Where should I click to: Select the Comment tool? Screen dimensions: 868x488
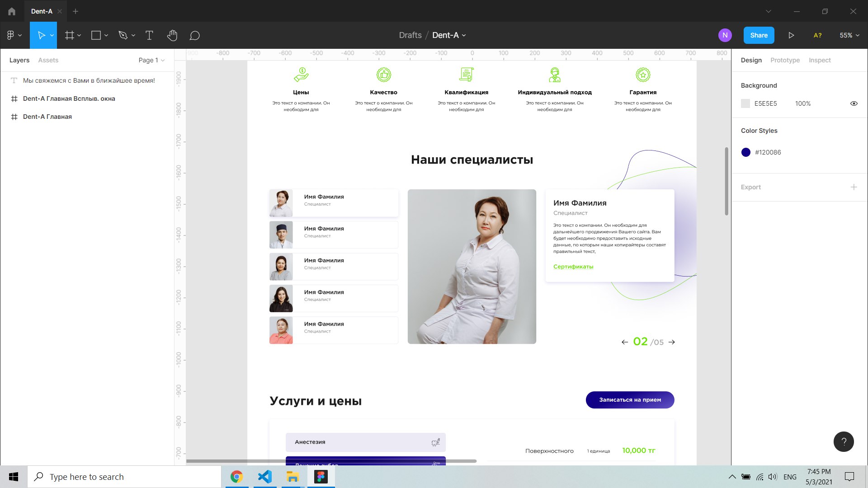[195, 35]
